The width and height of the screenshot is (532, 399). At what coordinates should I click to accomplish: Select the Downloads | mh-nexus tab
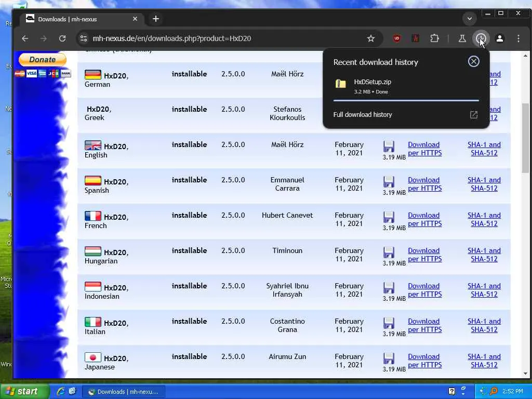pyautogui.click(x=82, y=19)
